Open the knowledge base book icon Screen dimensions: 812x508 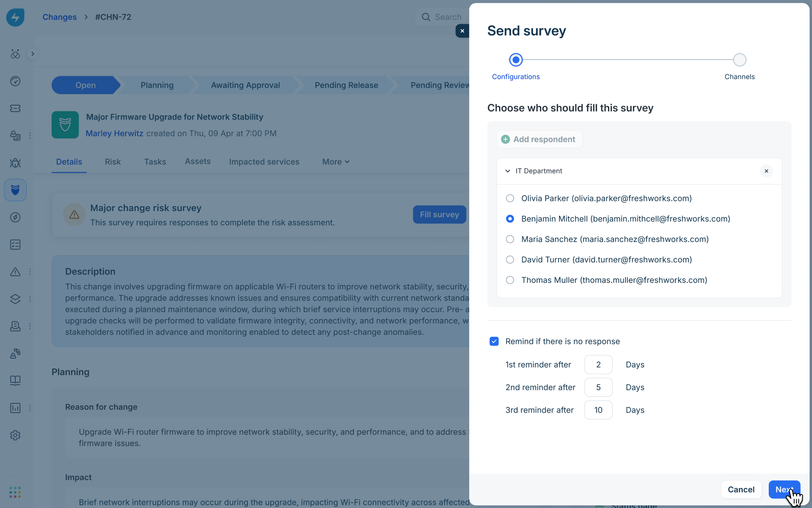click(15, 381)
